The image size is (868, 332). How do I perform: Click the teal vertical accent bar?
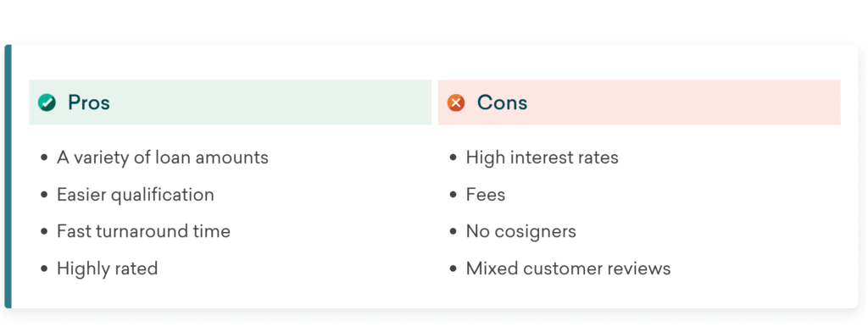pos(8,176)
